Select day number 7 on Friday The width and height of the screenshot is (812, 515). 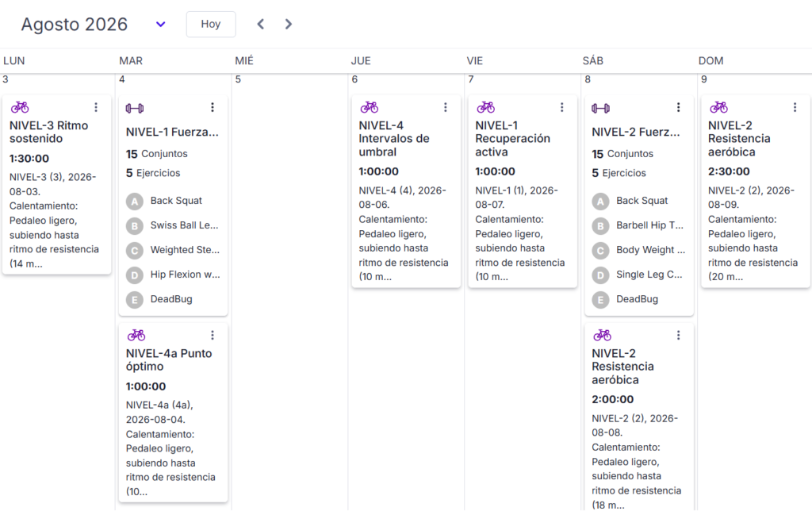[471, 79]
